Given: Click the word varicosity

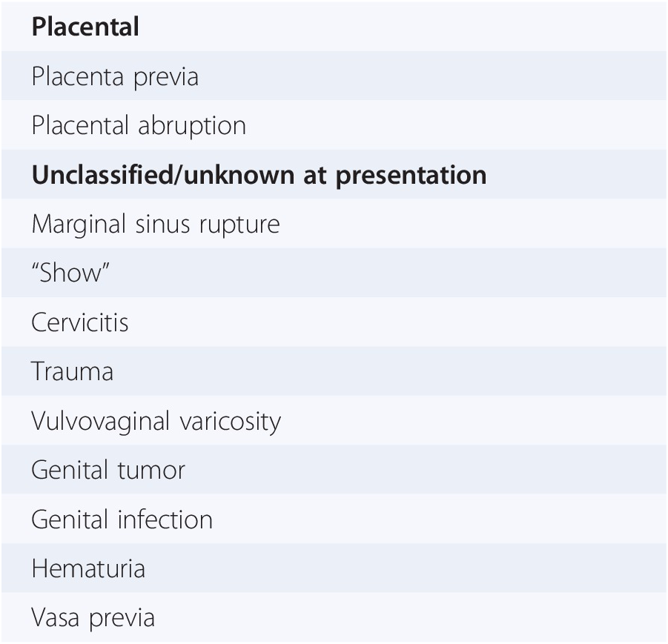Looking at the screenshot, I should (231, 422).
